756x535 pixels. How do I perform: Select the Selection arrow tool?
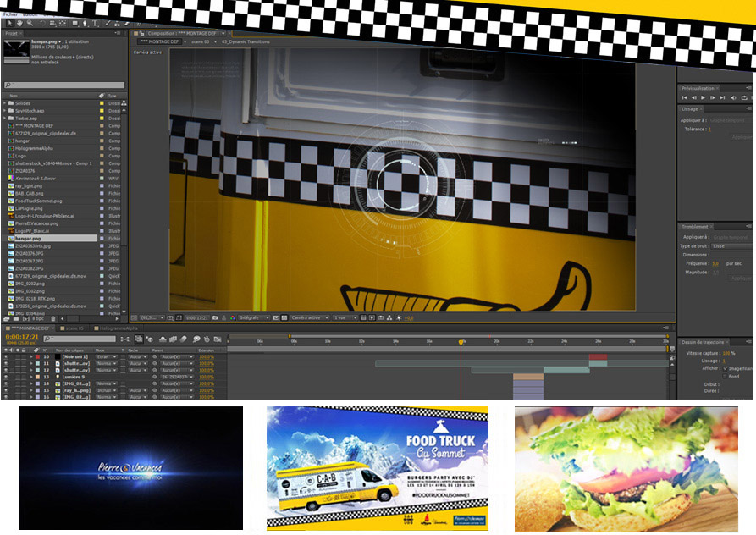(9, 23)
